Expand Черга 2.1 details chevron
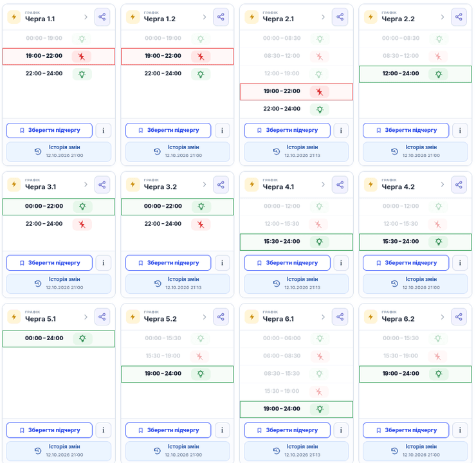The image size is (476, 463). tap(324, 17)
